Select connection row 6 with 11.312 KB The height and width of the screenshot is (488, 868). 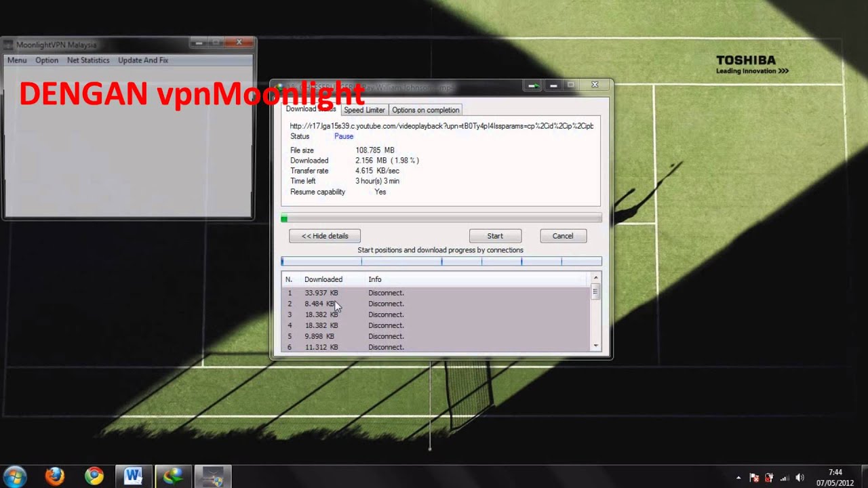[436, 347]
